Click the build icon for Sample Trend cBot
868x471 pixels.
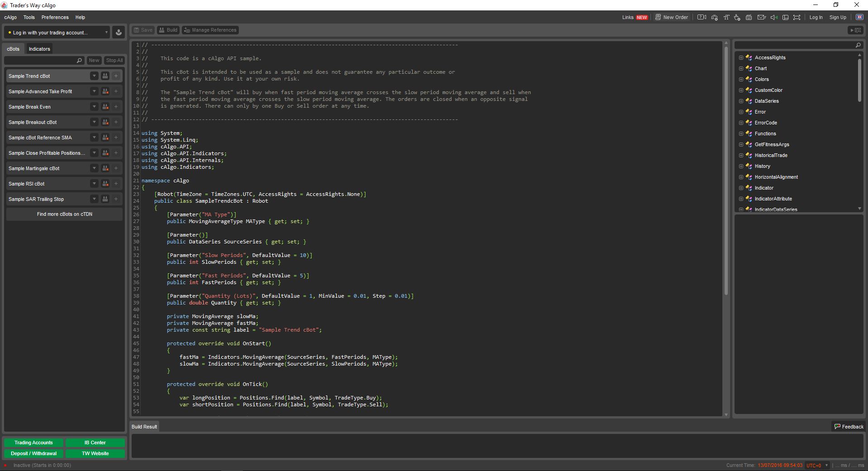click(x=105, y=76)
